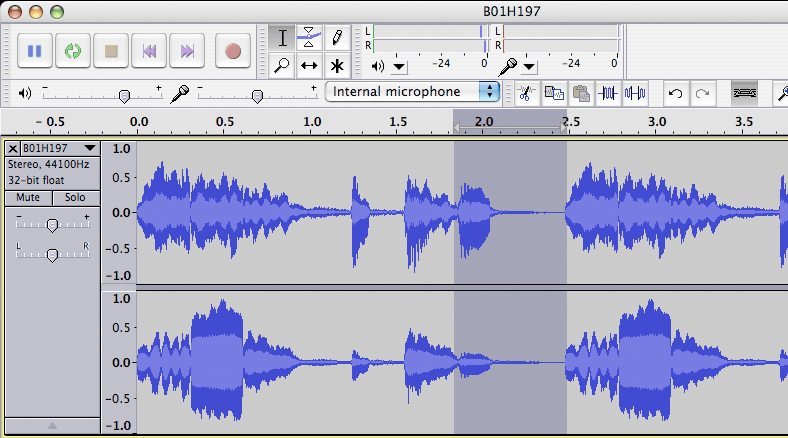Click the output meter speaker icon

[377, 66]
